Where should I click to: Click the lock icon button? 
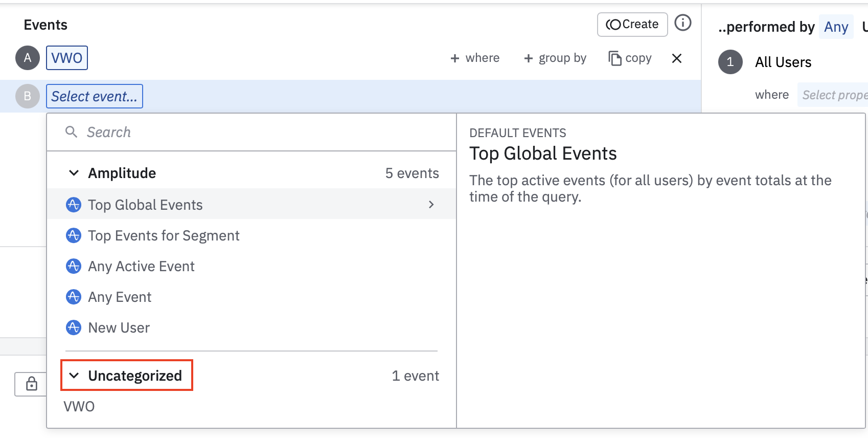click(x=32, y=384)
